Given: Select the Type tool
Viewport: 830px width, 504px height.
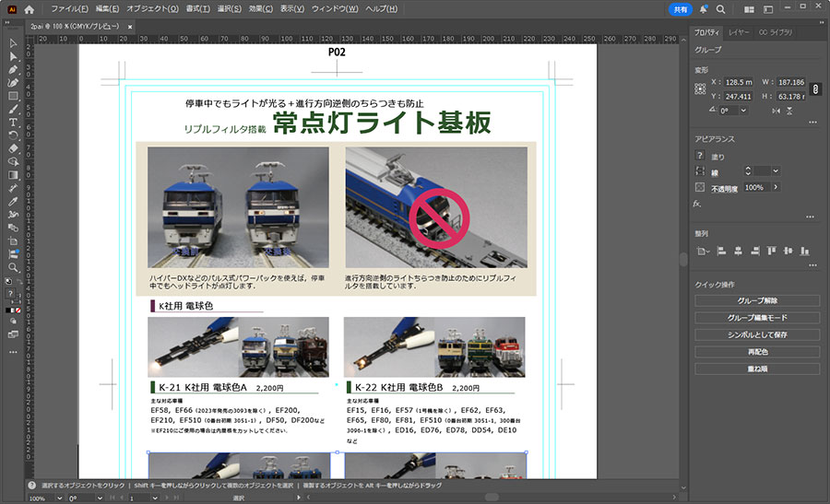Looking at the screenshot, I should 13,123.
